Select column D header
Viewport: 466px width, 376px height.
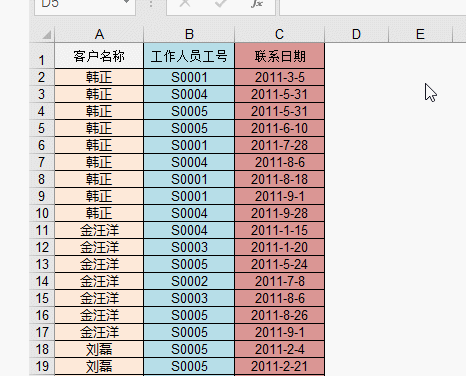[356, 34]
